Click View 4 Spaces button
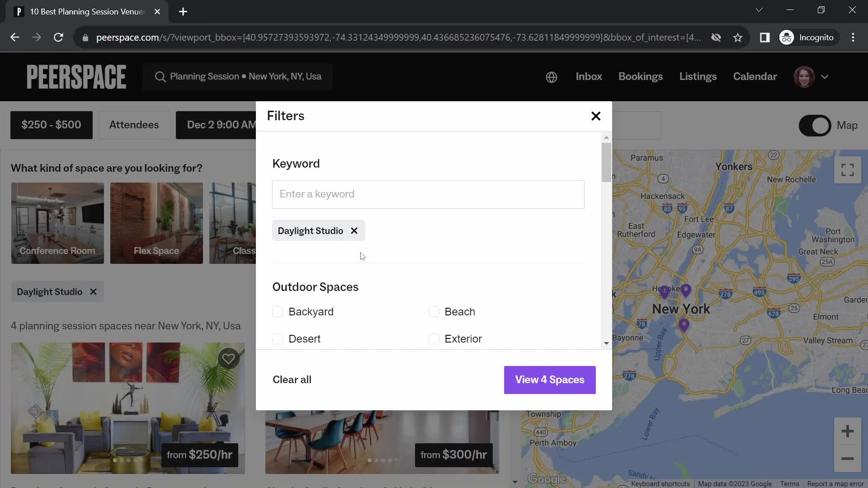868x488 pixels. [x=550, y=380]
